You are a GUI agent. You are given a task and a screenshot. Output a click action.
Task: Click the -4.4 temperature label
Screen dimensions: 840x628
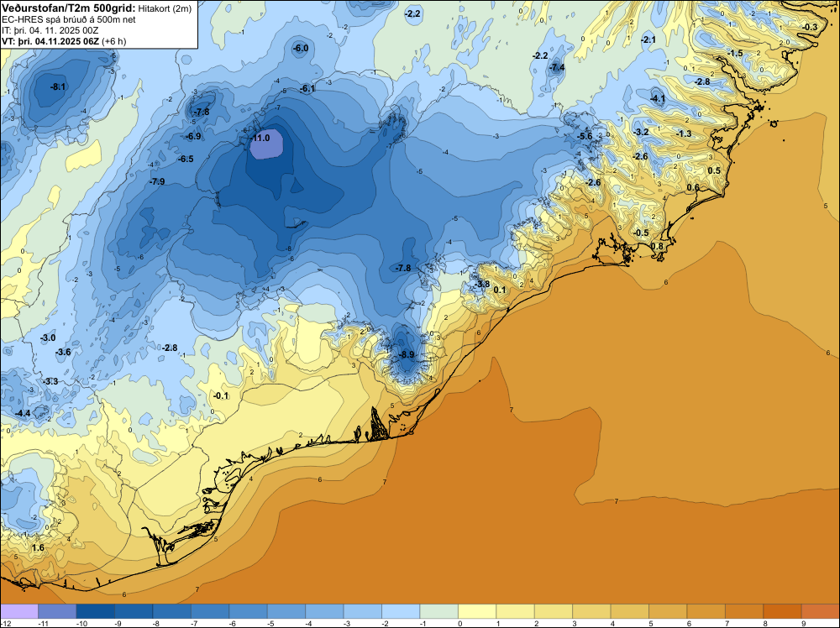click(23, 413)
